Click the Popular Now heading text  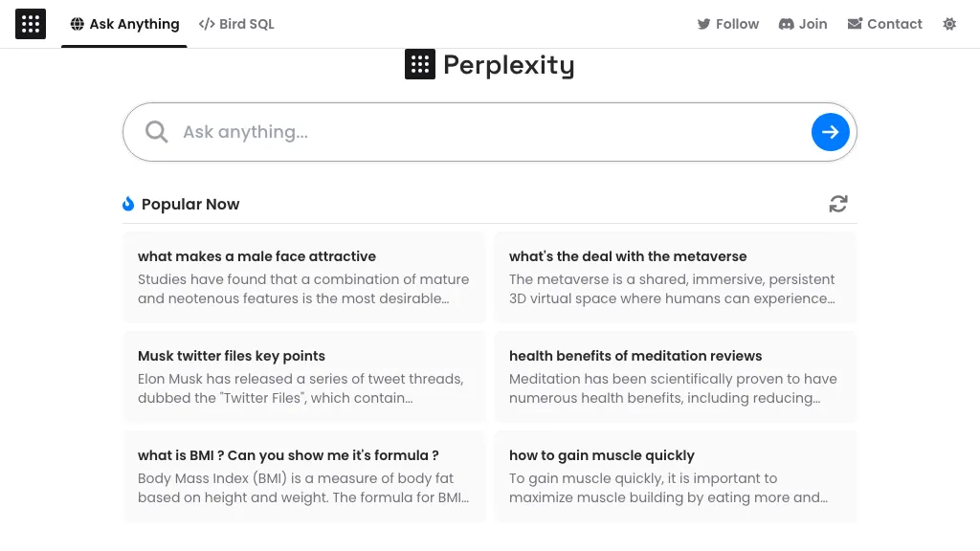(190, 204)
